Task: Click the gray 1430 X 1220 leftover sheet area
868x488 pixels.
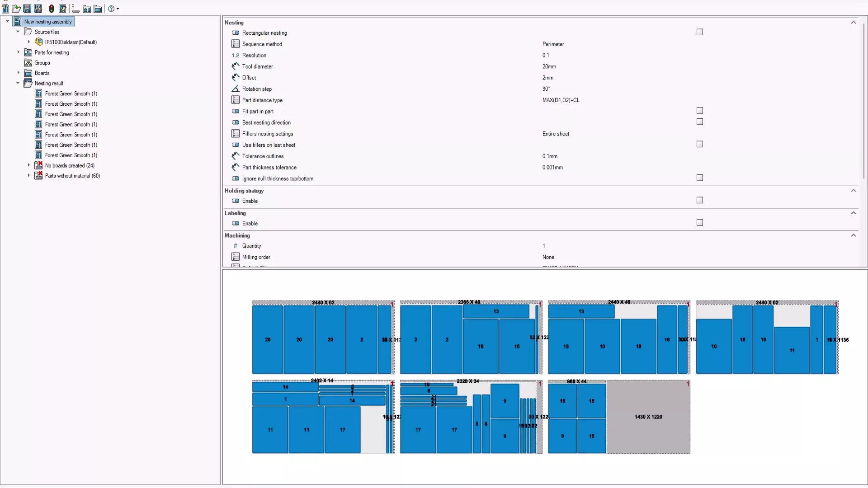Action: coord(648,417)
